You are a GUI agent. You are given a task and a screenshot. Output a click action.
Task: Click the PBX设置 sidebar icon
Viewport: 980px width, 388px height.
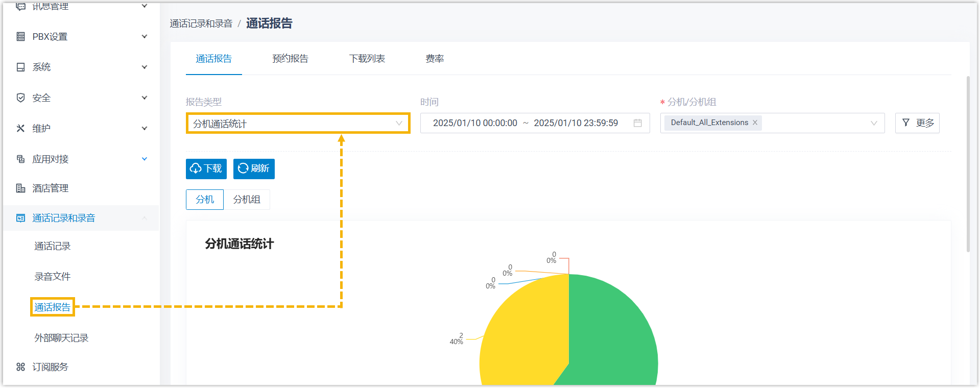point(20,37)
